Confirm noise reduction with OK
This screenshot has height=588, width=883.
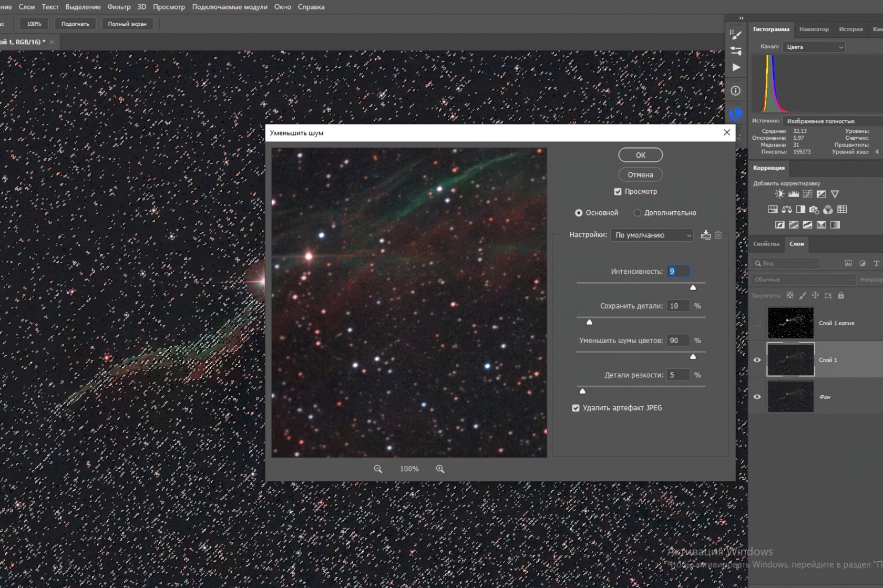click(x=640, y=155)
